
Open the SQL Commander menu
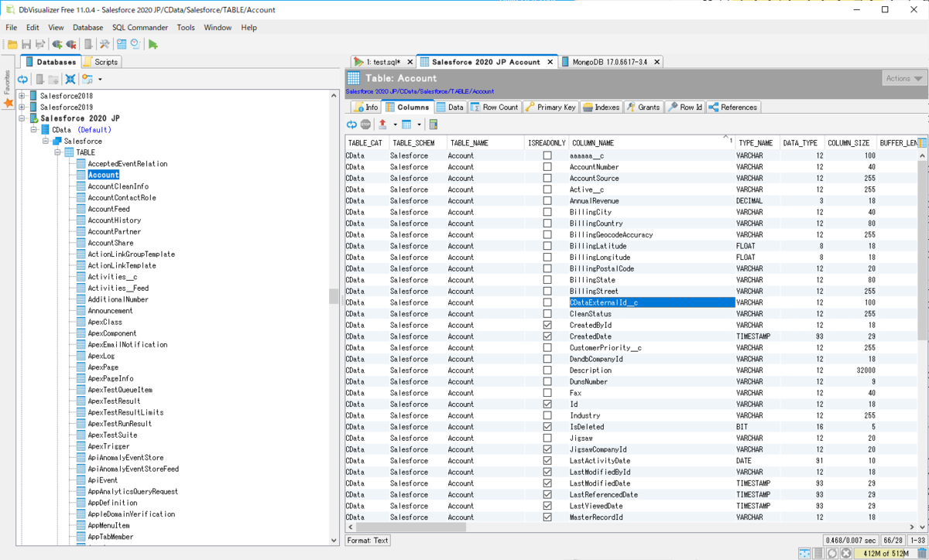click(x=140, y=28)
